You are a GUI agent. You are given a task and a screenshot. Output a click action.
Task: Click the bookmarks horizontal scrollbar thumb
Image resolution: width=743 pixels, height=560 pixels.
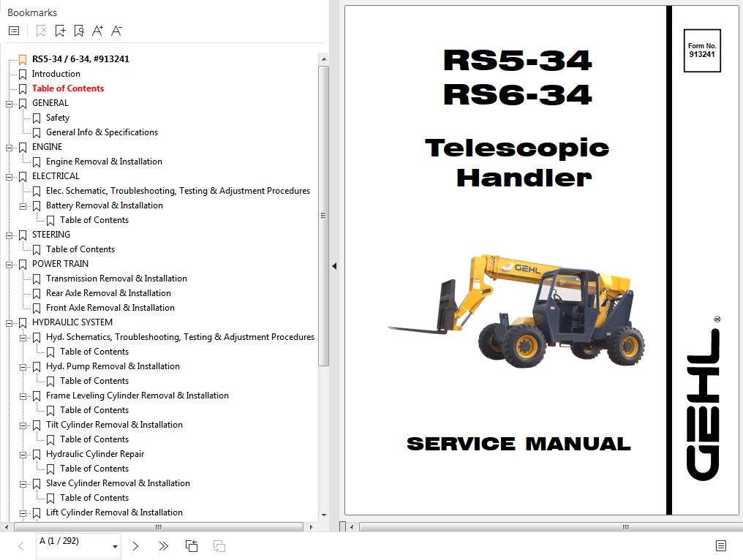point(159,527)
